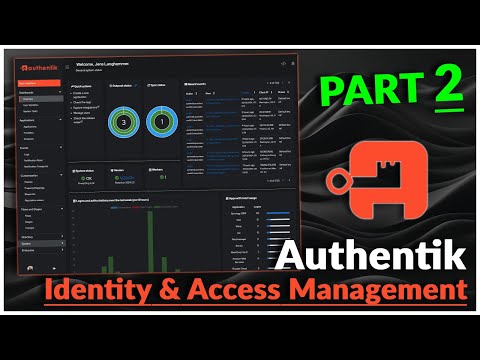This screenshot has width=480, height=360.
Task: Expand the Enterprise section
Action: coord(42,250)
